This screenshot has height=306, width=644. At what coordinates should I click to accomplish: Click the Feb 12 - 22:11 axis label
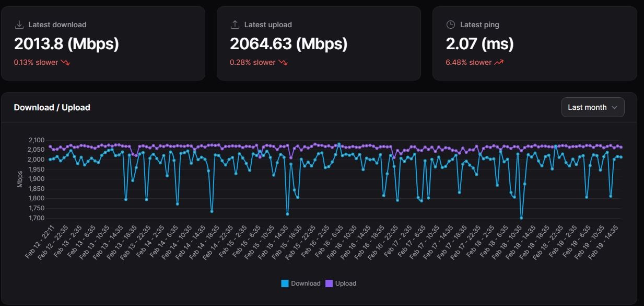(40, 241)
